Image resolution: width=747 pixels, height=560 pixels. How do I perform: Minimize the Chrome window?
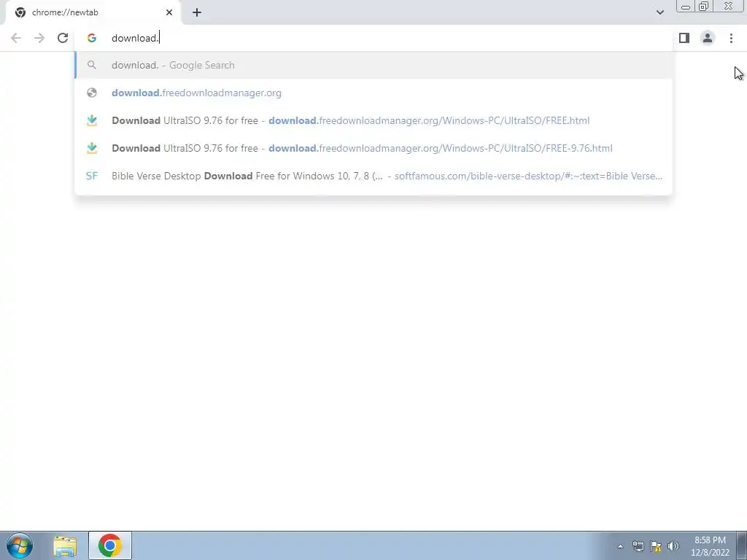coord(686,7)
